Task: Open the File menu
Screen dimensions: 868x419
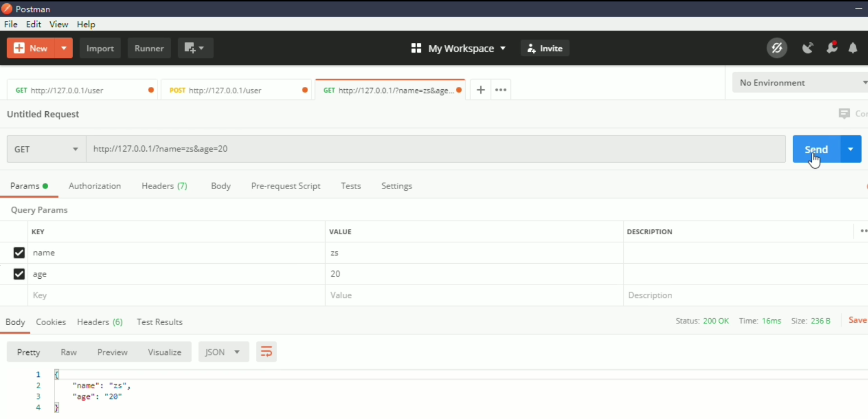Action: click(11, 24)
